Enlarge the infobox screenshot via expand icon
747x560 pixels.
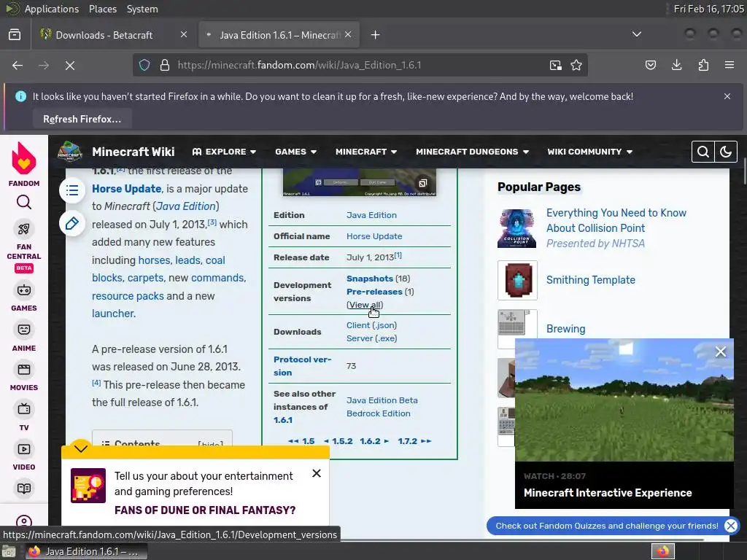(422, 183)
